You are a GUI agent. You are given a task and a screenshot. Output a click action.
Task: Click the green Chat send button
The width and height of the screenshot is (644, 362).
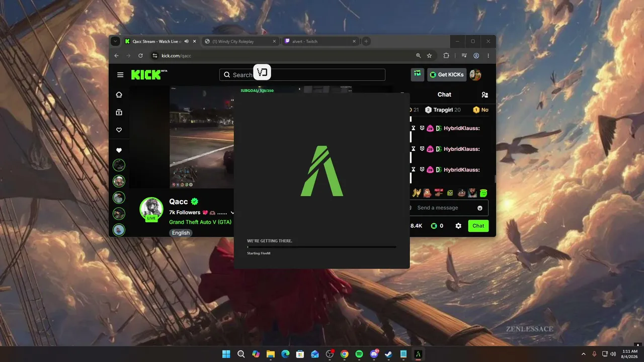[478, 226]
